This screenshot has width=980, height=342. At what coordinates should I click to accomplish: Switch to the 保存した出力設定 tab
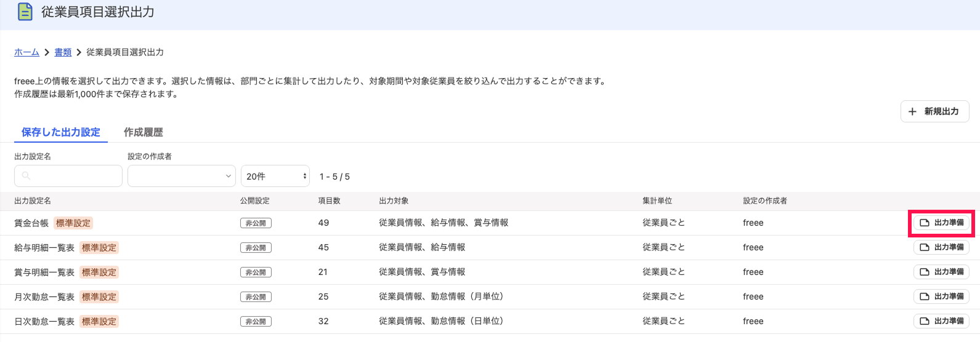60,132
